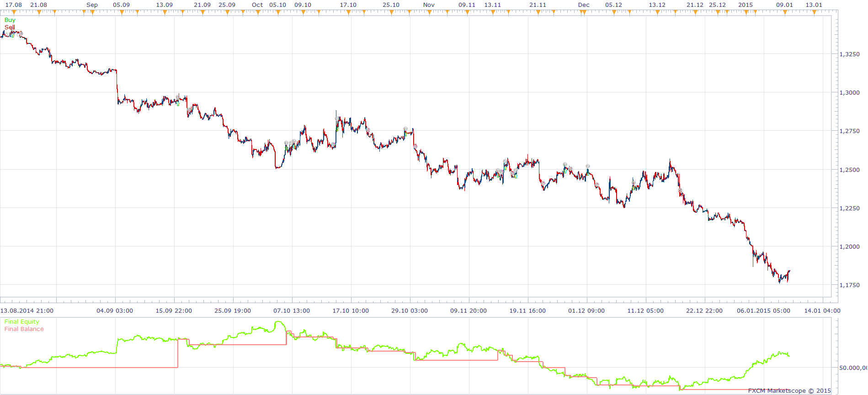Select the orange marker under 17.10

(348, 12)
